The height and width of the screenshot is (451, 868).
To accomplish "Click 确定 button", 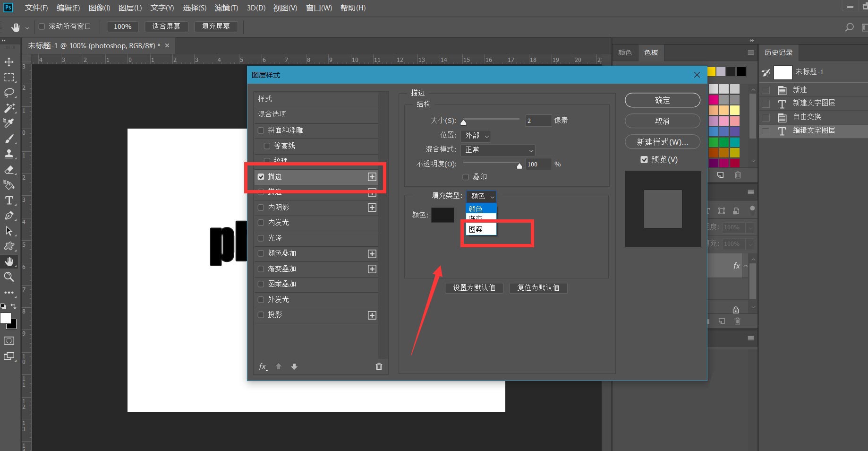I will (x=662, y=100).
